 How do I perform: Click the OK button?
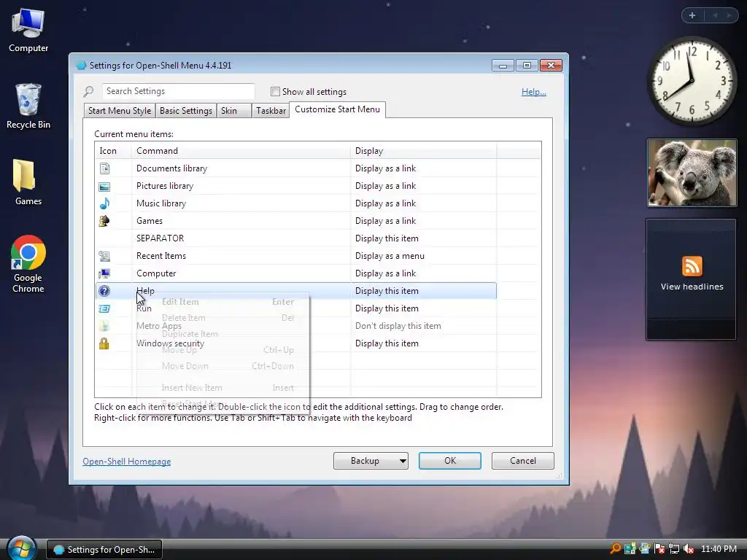coord(449,461)
